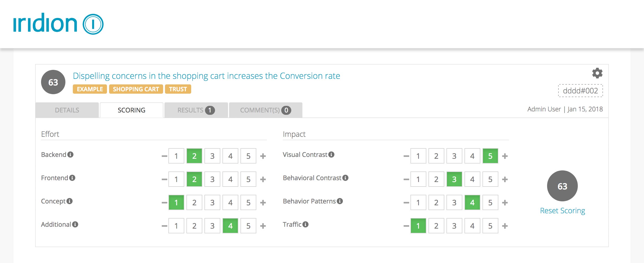Open the Comment(s) tab
644x263 pixels.
tap(266, 110)
